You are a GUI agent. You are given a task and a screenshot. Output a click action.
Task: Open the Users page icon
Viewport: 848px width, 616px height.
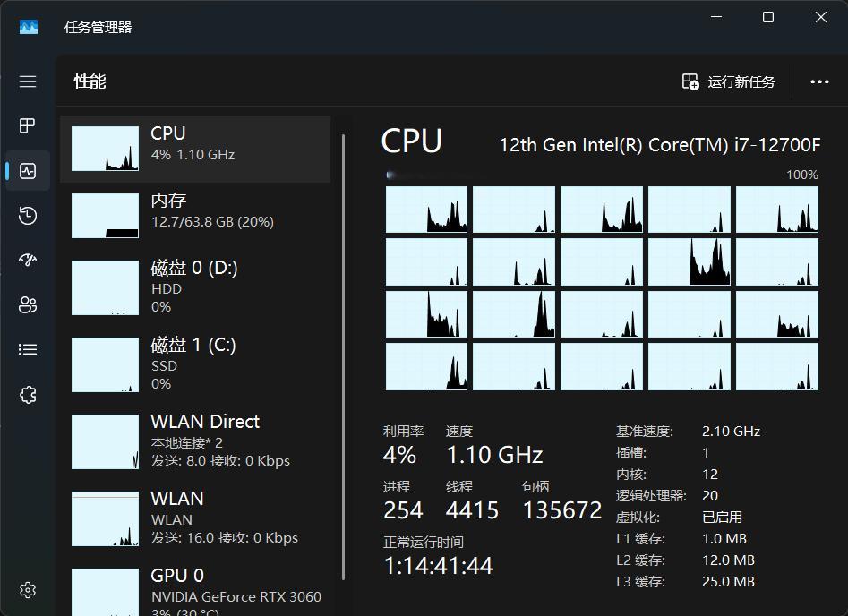(x=28, y=305)
